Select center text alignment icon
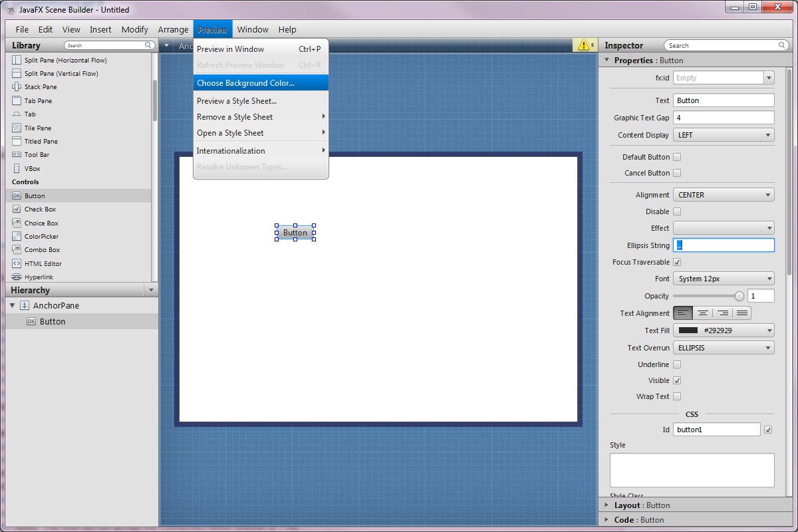 pyautogui.click(x=702, y=313)
